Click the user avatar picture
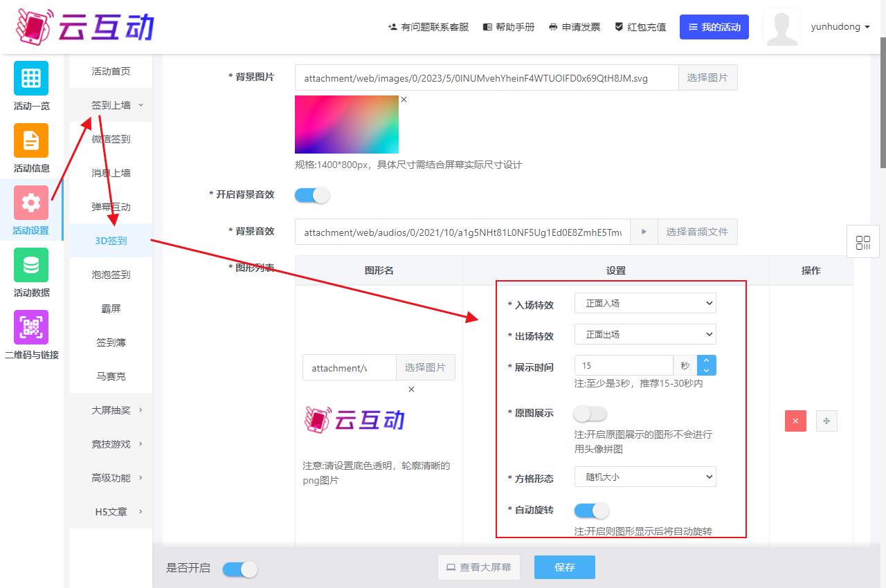The image size is (886, 588). coord(782,27)
